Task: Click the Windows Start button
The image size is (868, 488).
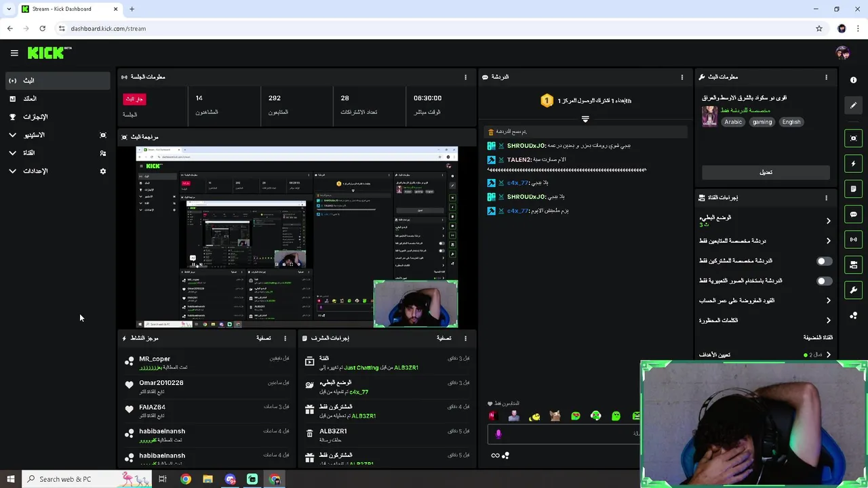Action: tap(10, 479)
